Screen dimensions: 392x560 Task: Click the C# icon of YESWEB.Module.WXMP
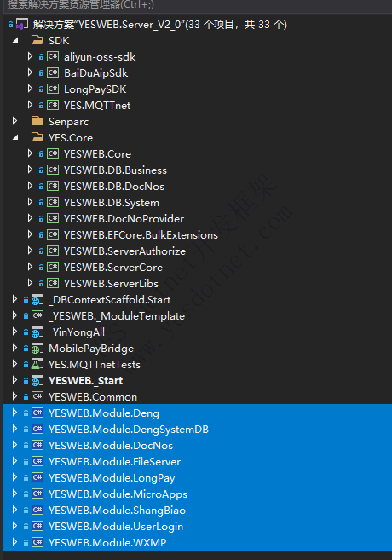[37, 542]
